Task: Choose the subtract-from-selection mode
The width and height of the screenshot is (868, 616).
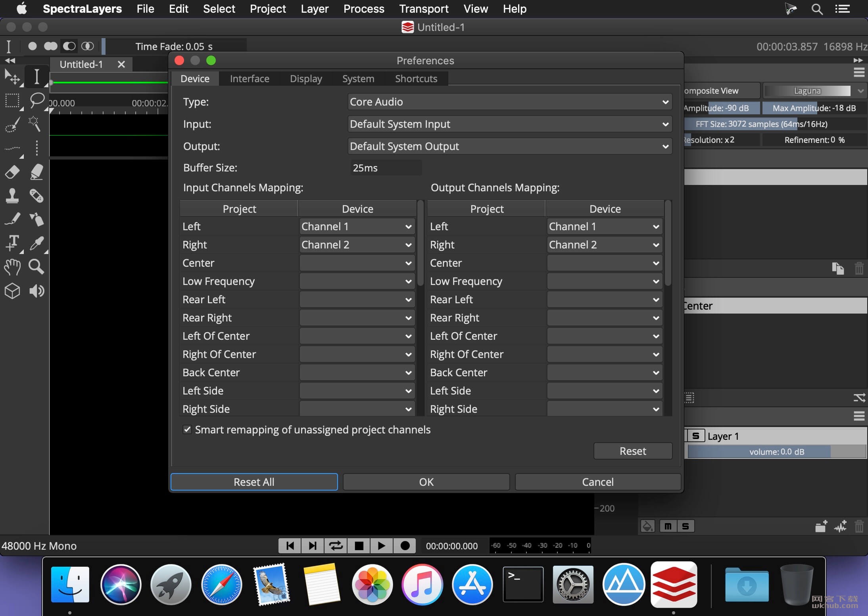Action: (69, 46)
